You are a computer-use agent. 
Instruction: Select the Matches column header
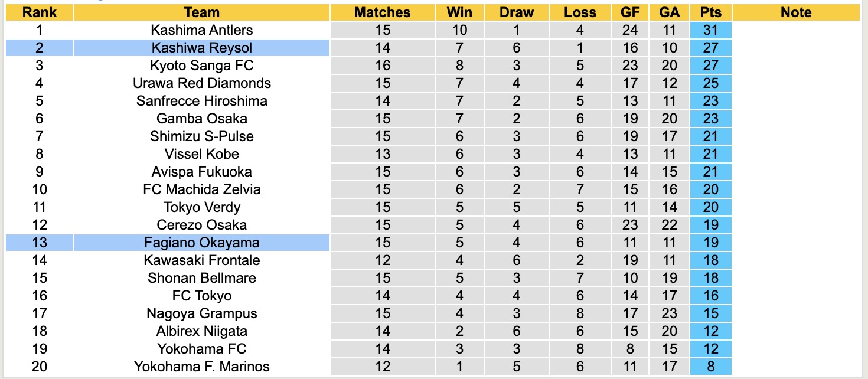coord(382,12)
